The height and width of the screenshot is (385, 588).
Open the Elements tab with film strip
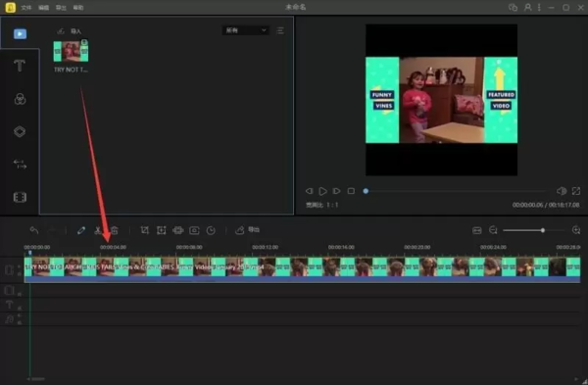point(20,197)
